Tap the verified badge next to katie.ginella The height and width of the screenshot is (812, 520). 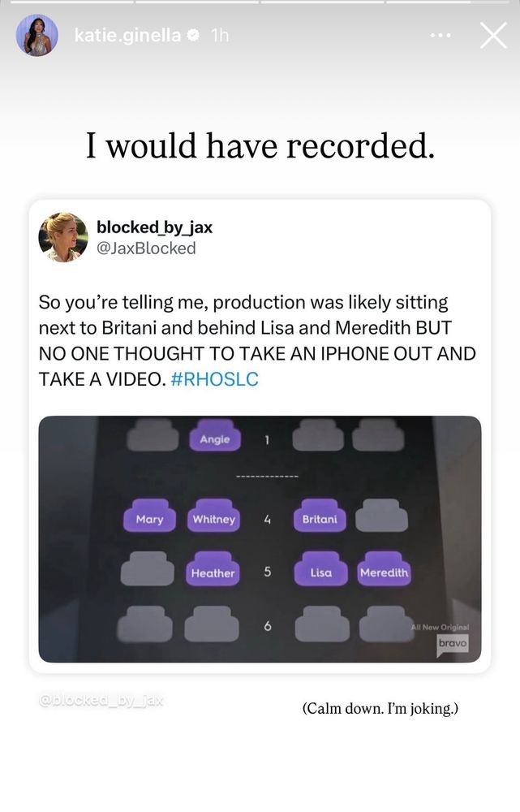click(x=195, y=35)
